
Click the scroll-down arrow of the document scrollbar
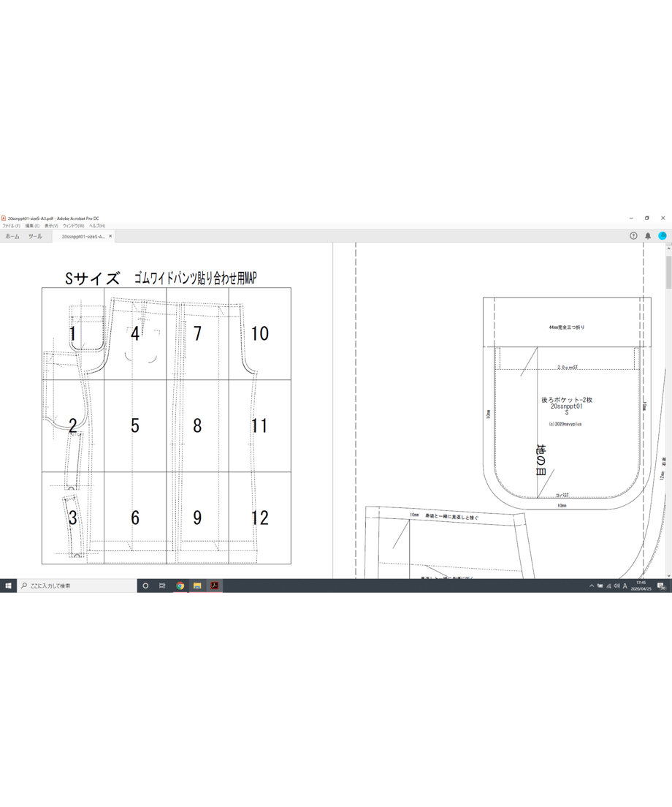click(x=668, y=575)
